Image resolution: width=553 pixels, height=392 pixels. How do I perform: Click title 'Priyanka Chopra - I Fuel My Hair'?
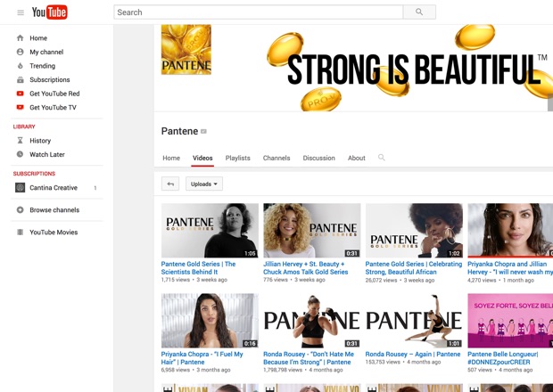point(202,358)
